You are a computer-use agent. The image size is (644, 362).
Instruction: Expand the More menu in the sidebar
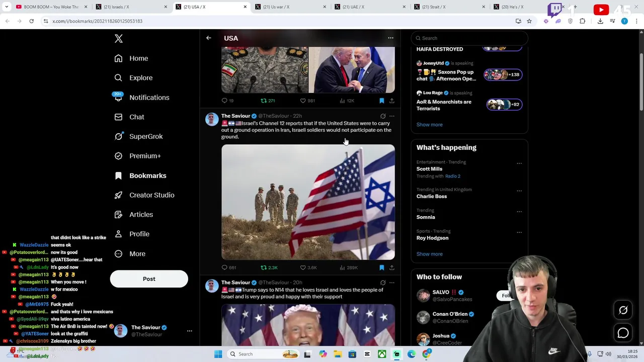coord(130,253)
